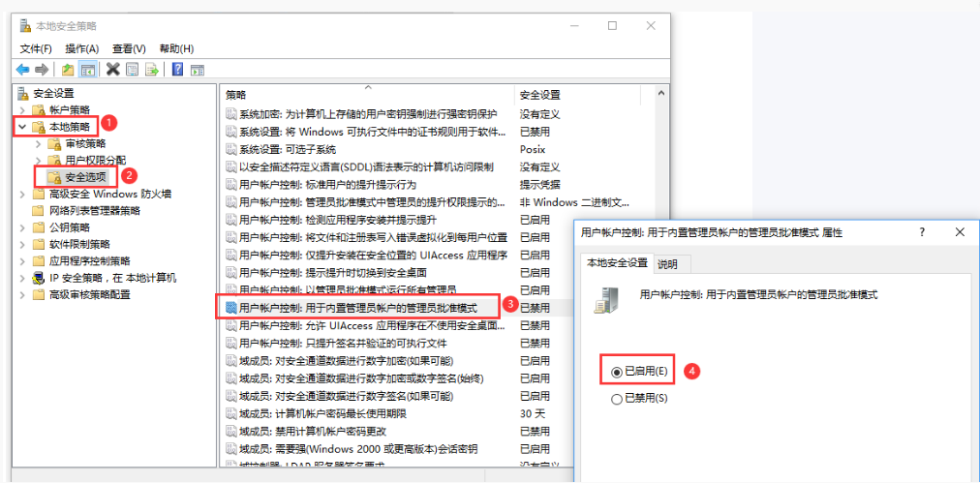The width and height of the screenshot is (980, 483).
Task: Select the 已启用(E) radio button
Action: pos(617,371)
